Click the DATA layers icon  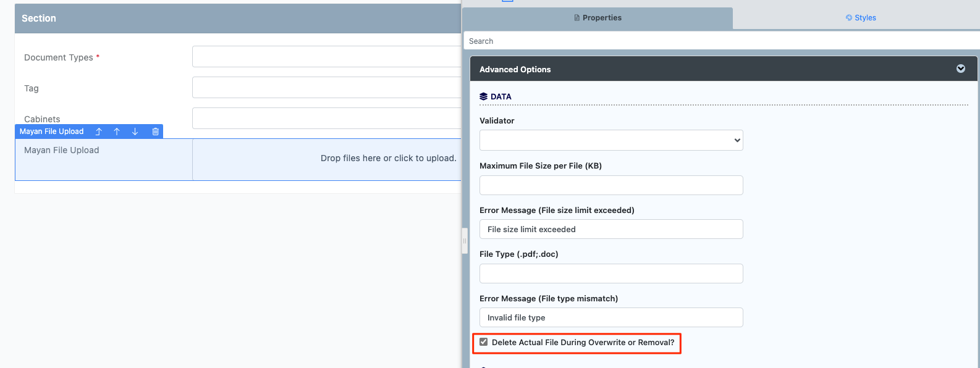(x=484, y=96)
